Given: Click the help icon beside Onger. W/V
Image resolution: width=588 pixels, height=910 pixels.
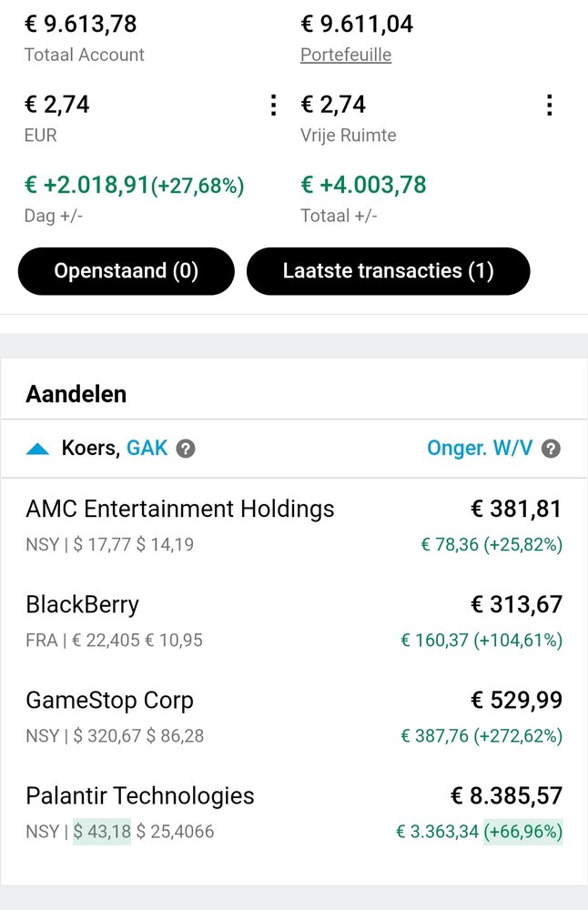Looking at the screenshot, I should click(x=551, y=449).
